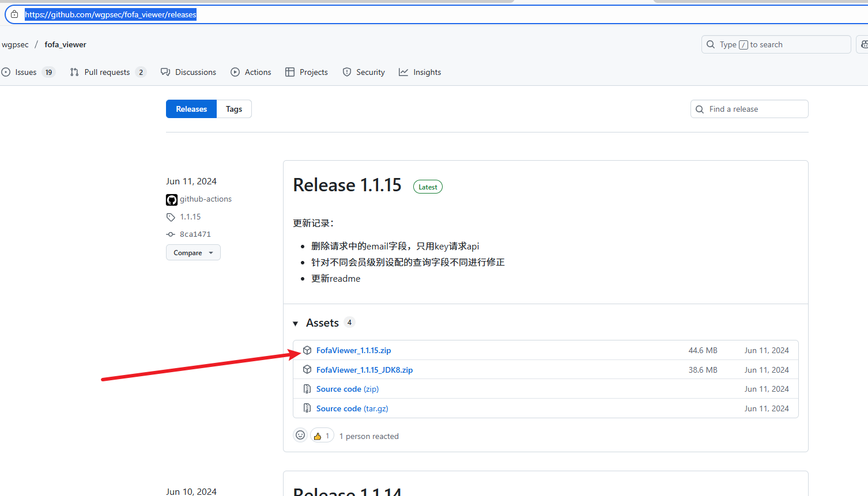Download Source code (tar.gz)
This screenshot has width=868, height=496.
352,408
